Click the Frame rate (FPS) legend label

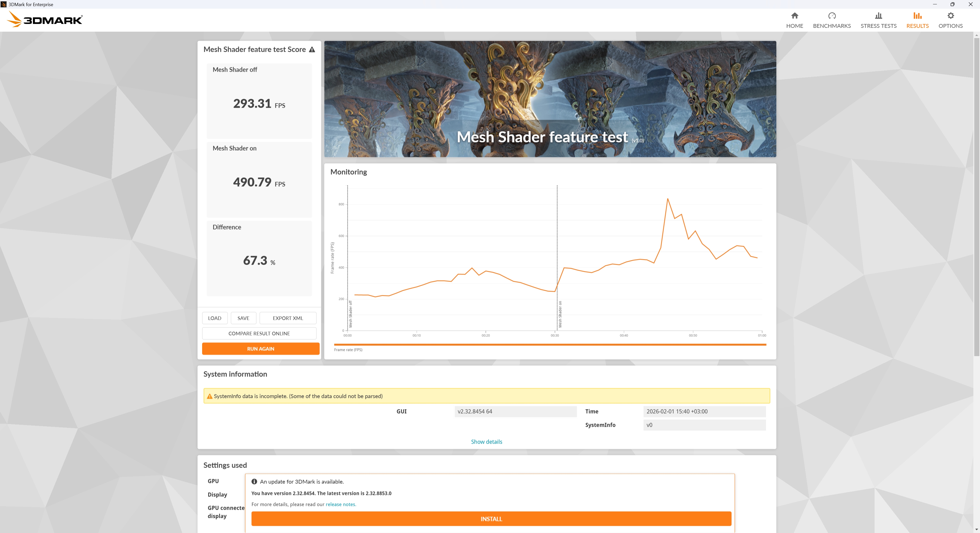[348, 350]
